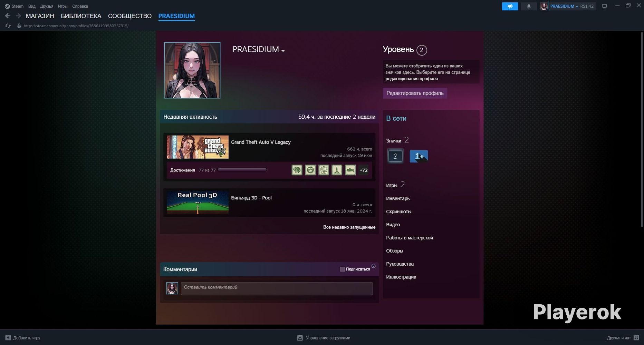This screenshot has width=644, height=345.
Task: Show the +72 remaining achievements
Action: 363,170
